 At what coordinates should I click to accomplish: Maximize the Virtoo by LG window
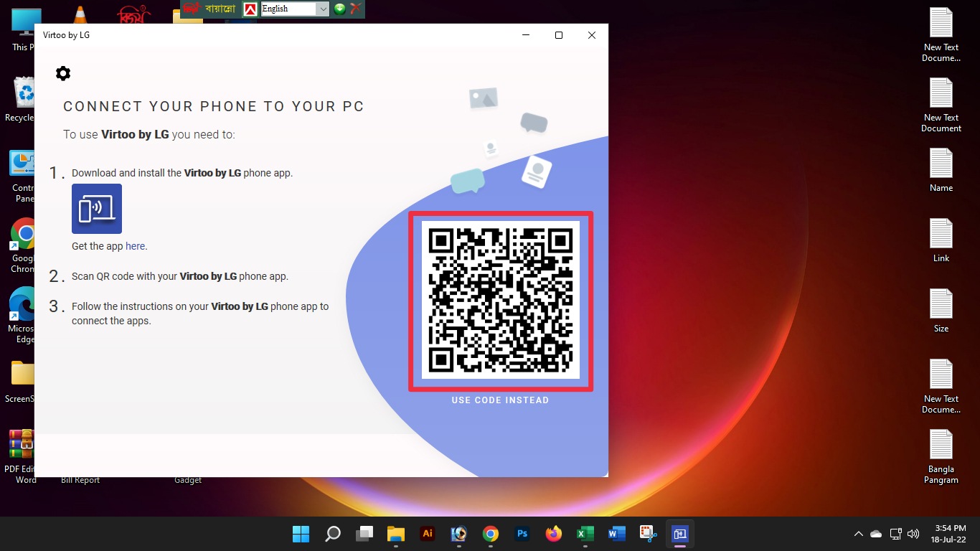pos(559,35)
